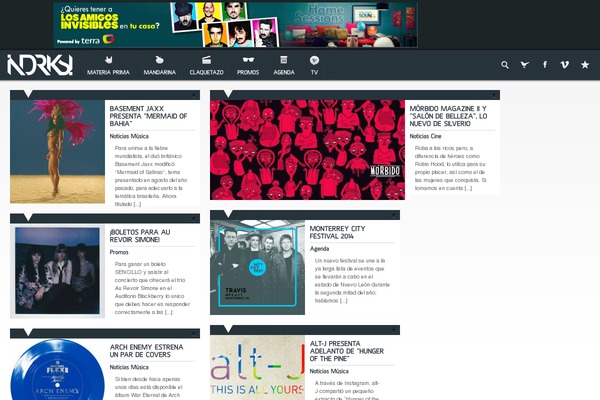Viewport: 600px width, 400px height.
Task: Open the Claquetazo clapperboard icon
Action: (206, 60)
